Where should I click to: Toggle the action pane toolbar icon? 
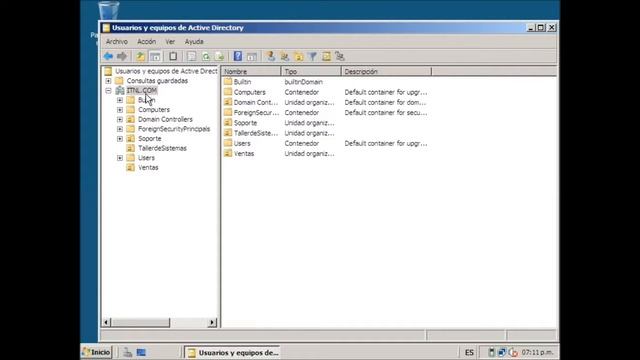[252, 56]
